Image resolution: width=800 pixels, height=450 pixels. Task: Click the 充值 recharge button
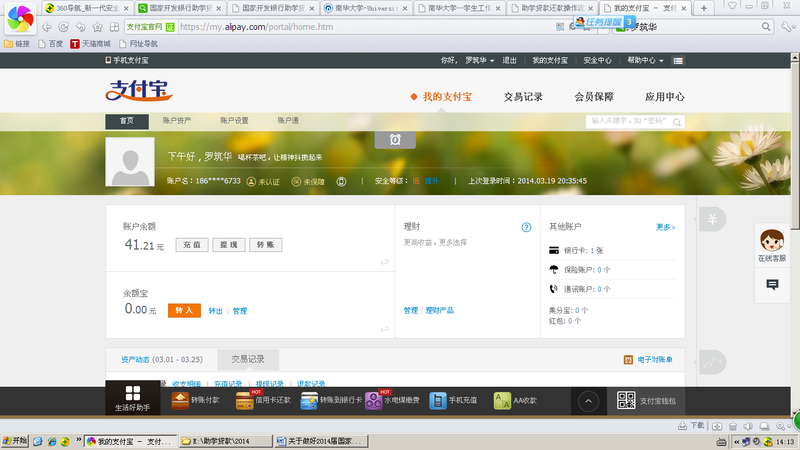tap(192, 245)
